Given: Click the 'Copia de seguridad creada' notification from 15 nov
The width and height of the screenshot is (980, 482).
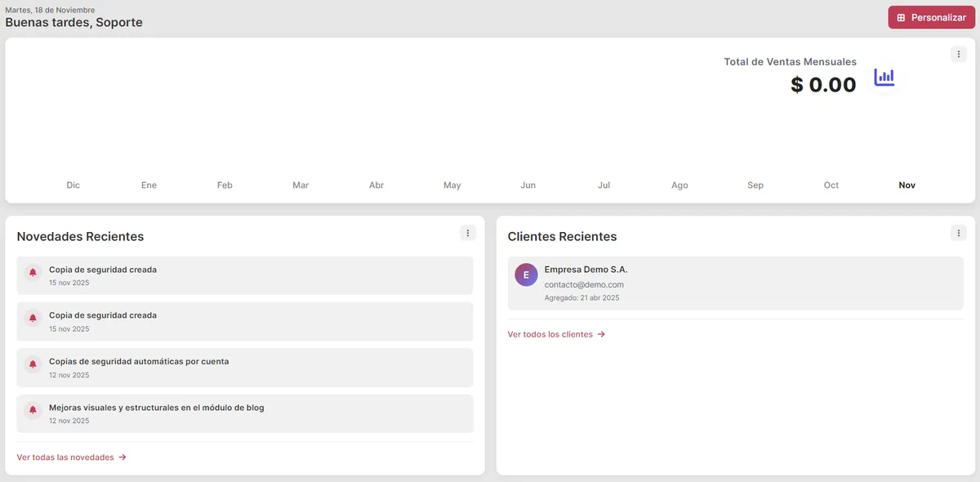Looking at the screenshot, I should point(245,274).
